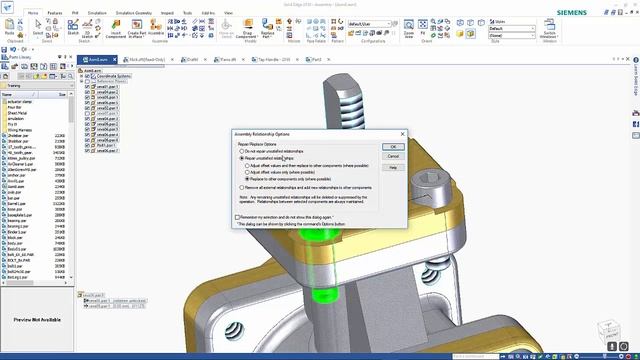Click the Cut scissors icon in Clipboard

click(20, 21)
